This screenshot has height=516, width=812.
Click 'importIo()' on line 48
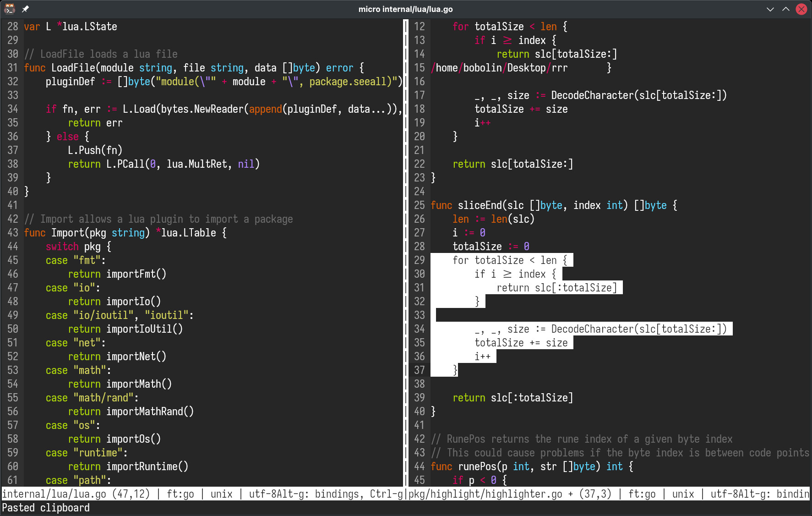(x=134, y=302)
